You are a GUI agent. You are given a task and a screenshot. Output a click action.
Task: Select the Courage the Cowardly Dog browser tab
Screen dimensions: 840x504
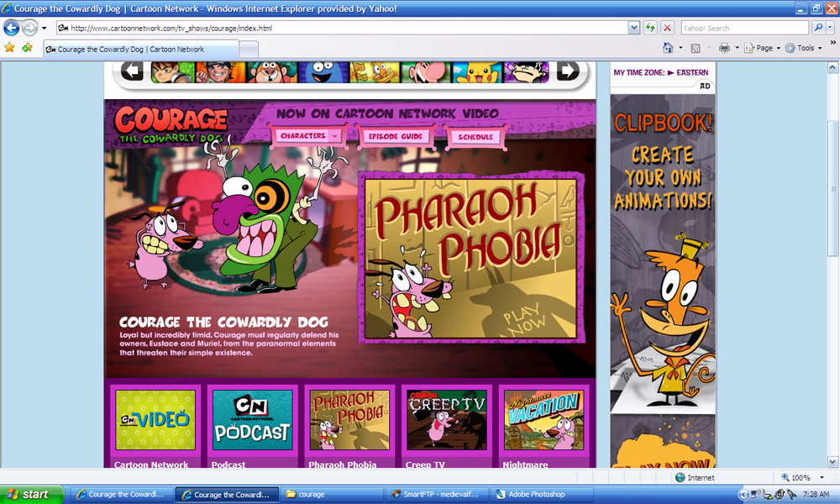point(140,50)
